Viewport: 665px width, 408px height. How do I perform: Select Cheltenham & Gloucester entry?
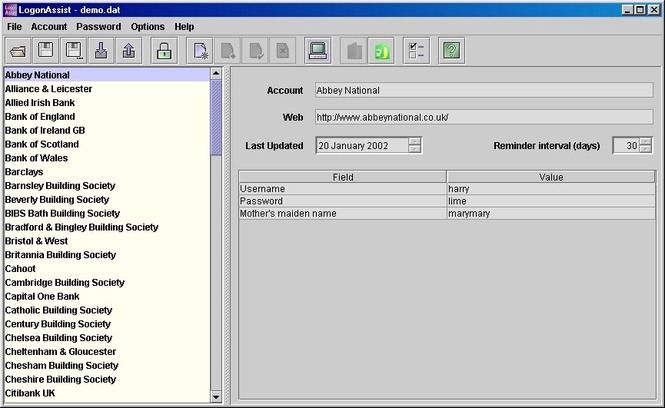[x=107, y=352]
